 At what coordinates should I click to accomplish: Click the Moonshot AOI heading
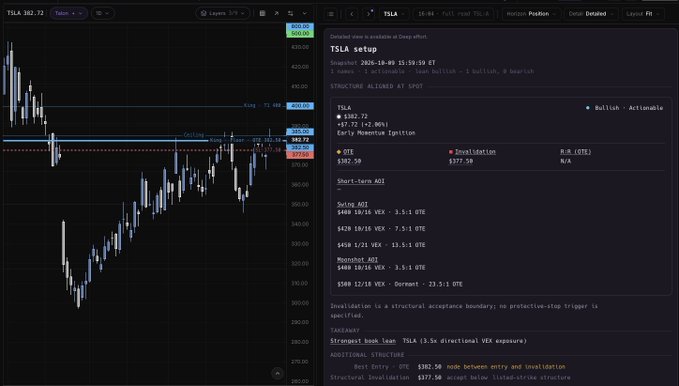point(357,259)
